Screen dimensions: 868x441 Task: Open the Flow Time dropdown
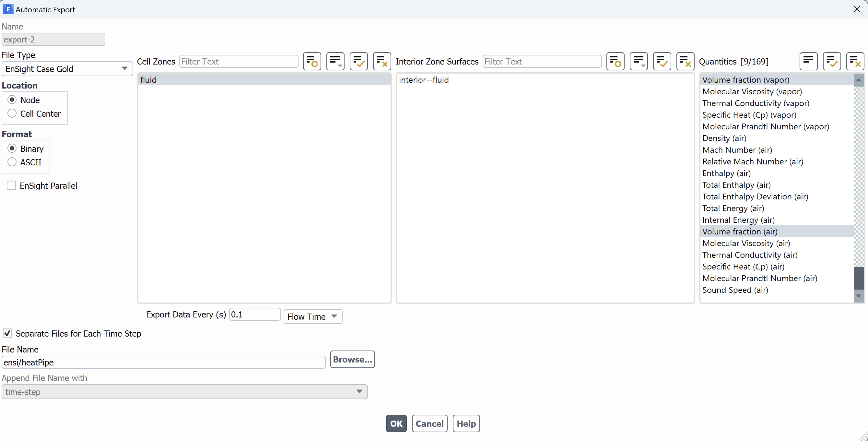pyautogui.click(x=313, y=316)
